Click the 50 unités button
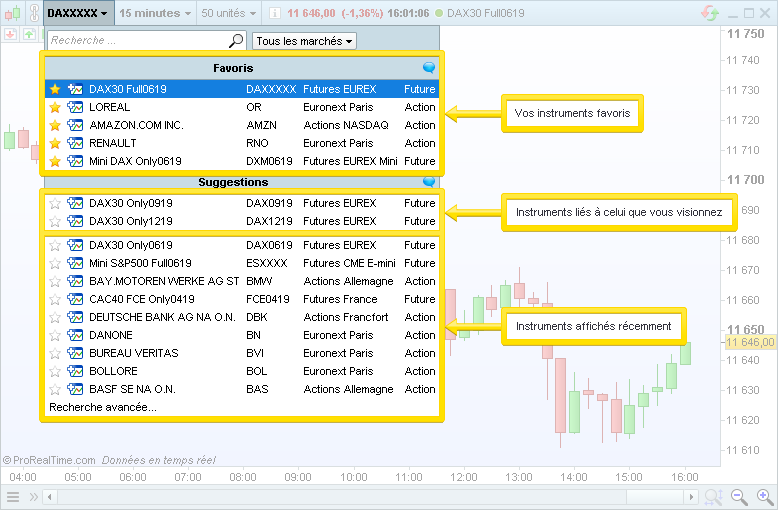Screen dimensions: 778x510 coord(228,13)
